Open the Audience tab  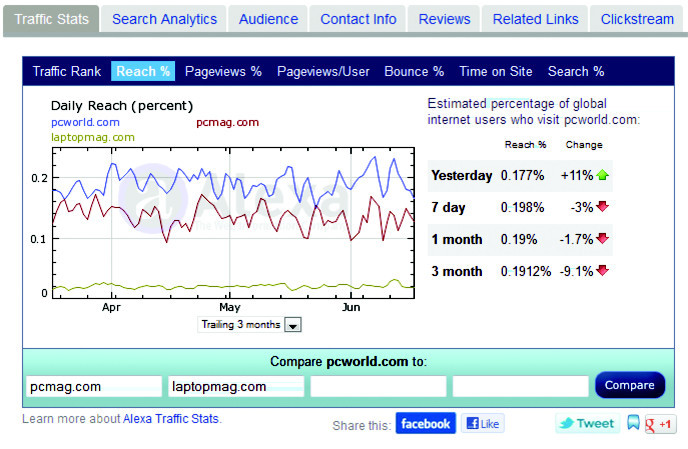click(x=268, y=19)
